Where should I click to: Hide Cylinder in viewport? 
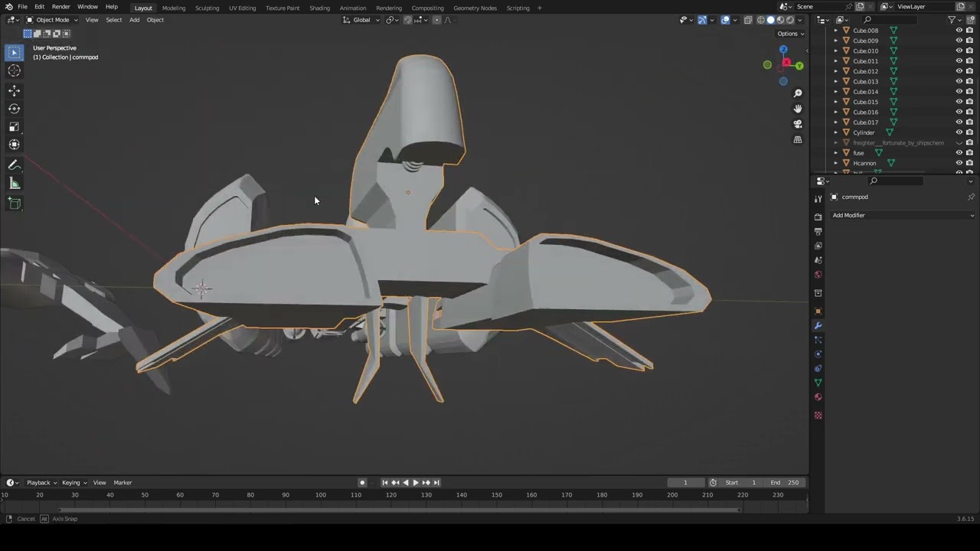[x=959, y=132]
